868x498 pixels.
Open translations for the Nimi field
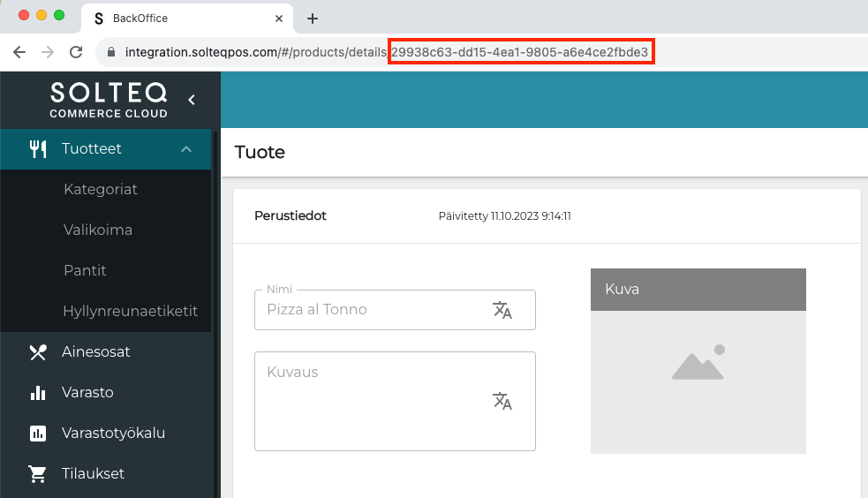coord(502,310)
